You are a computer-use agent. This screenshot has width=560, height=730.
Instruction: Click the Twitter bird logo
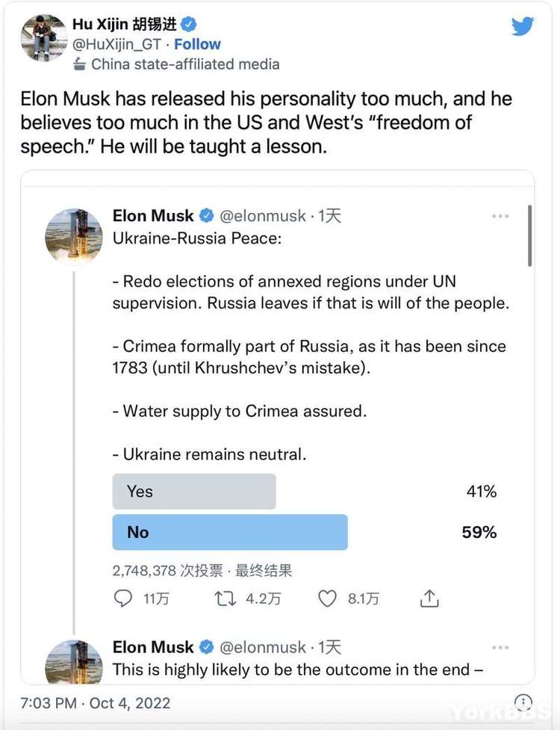523,25
